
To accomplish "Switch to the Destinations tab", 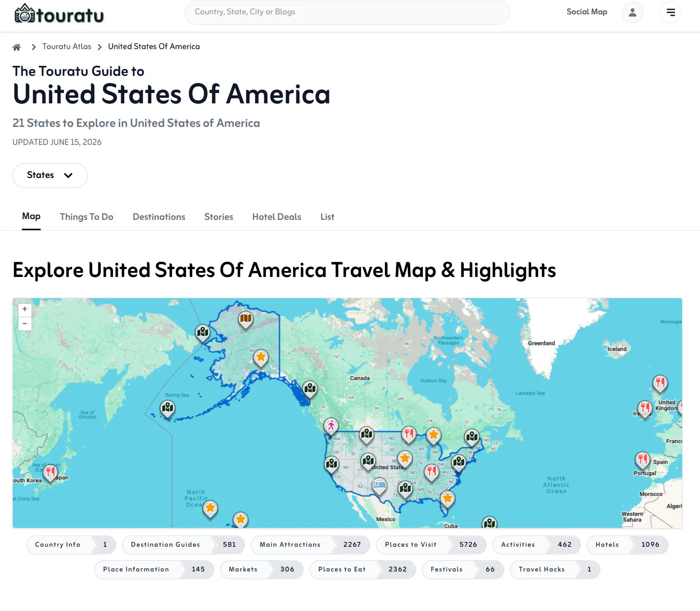I will pos(159,217).
